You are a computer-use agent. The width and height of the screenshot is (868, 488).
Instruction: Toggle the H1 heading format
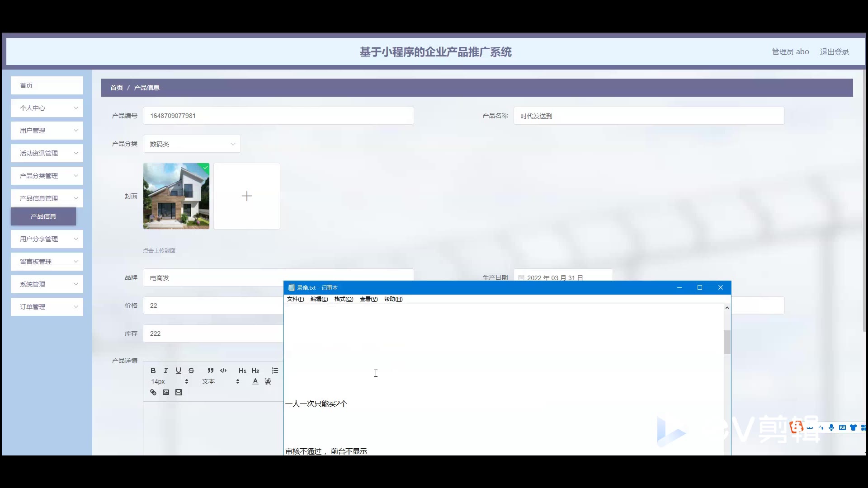coord(242,371)
